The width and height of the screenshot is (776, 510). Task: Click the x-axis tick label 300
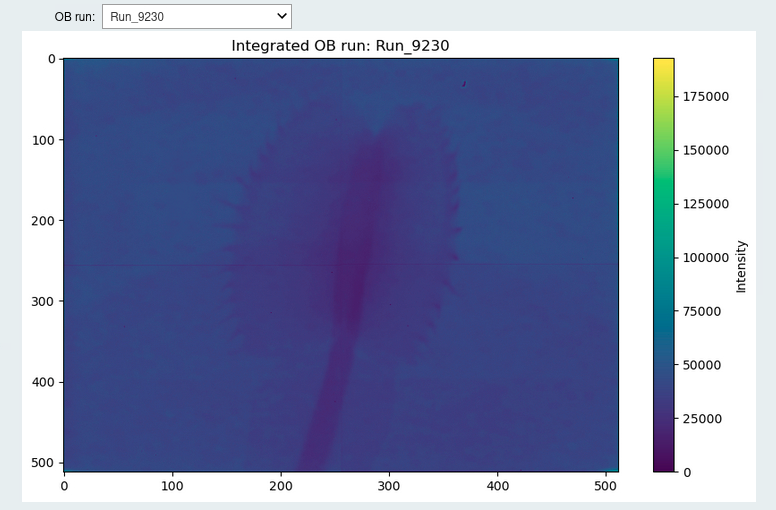pyautogui.click(x=389, y=486)
